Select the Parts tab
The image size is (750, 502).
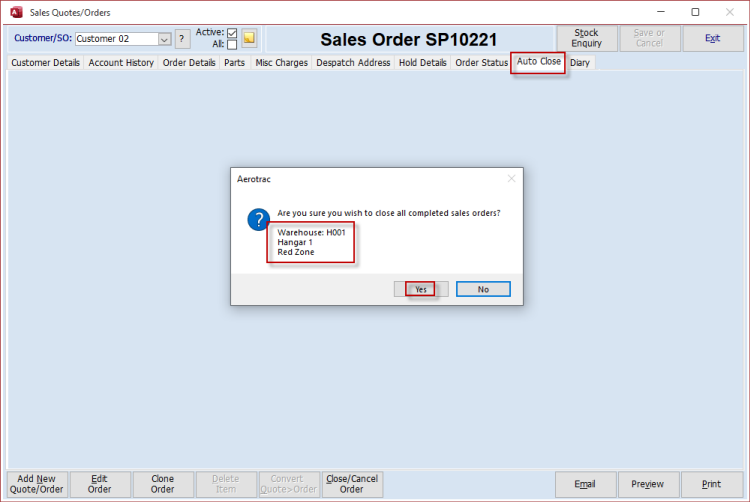point(234,63)
